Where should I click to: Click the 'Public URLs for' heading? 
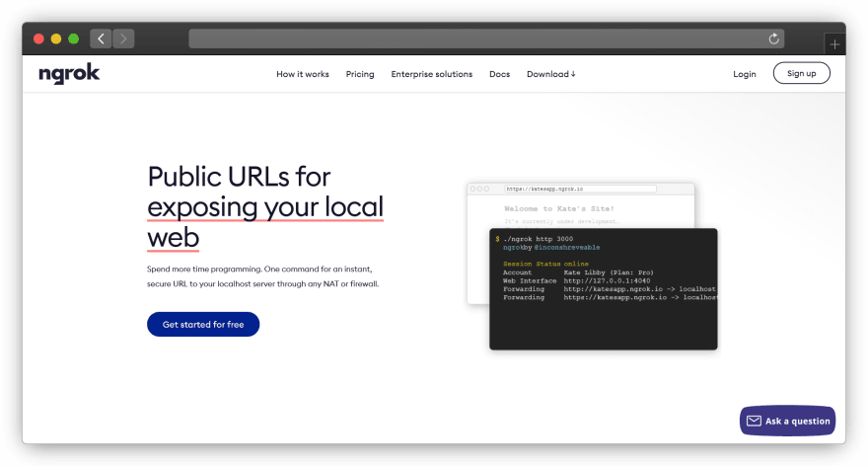click(x=239, y=177)
